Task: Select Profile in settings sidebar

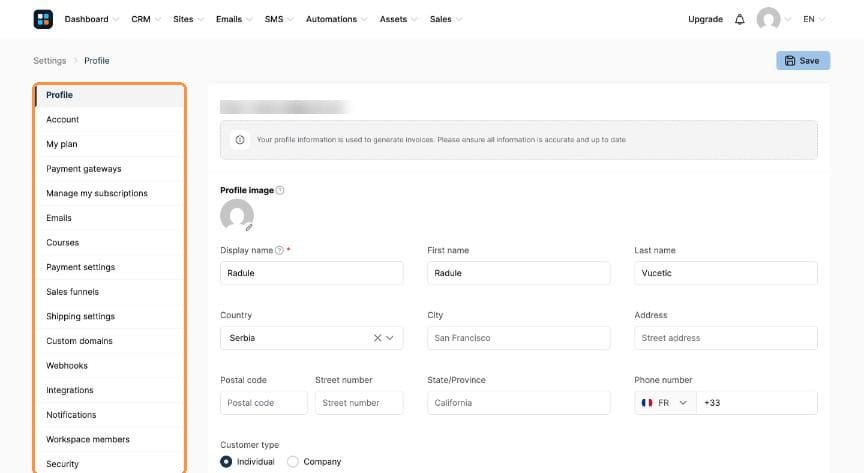Action: 109,95
